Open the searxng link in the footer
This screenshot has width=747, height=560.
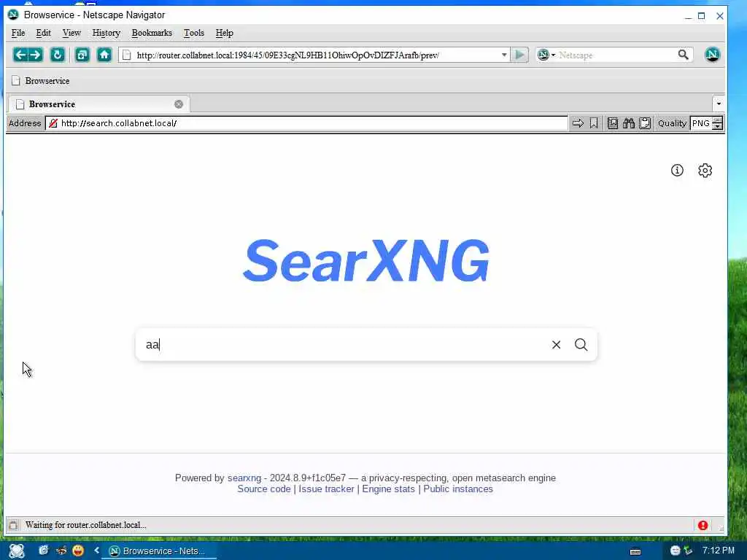(244, 478)
